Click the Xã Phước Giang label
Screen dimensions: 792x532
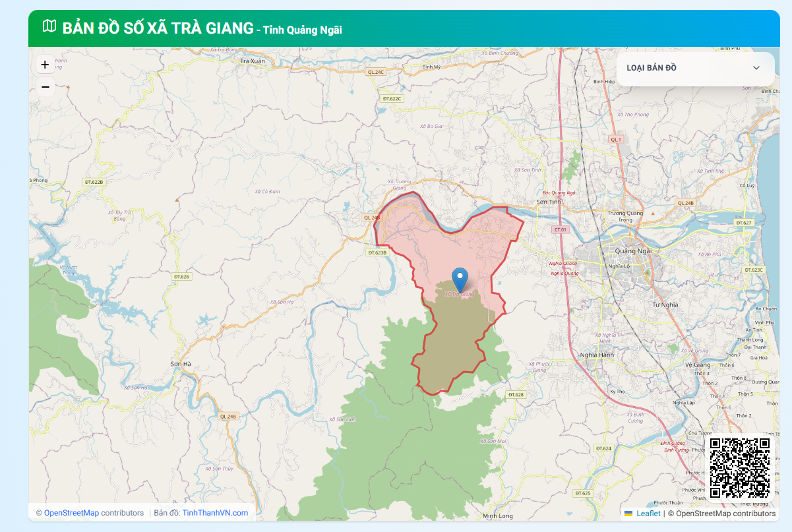pos(539,367)
